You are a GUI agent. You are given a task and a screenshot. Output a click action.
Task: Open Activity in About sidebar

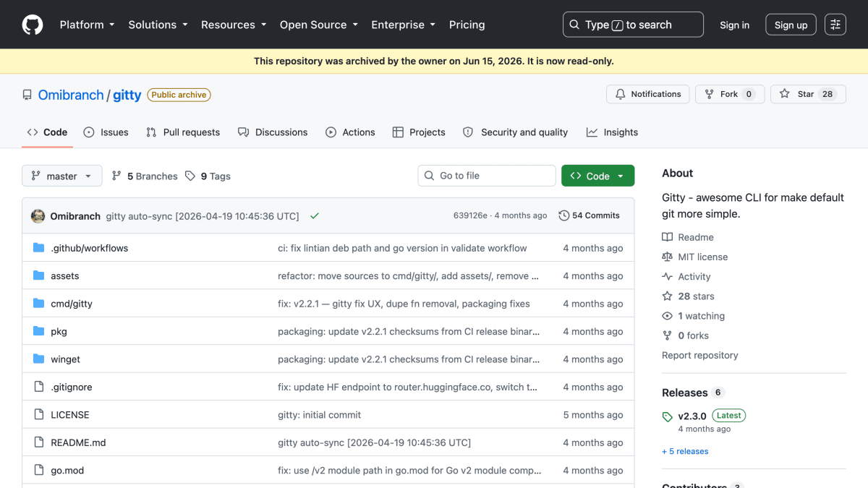click(x=686, y=277)
